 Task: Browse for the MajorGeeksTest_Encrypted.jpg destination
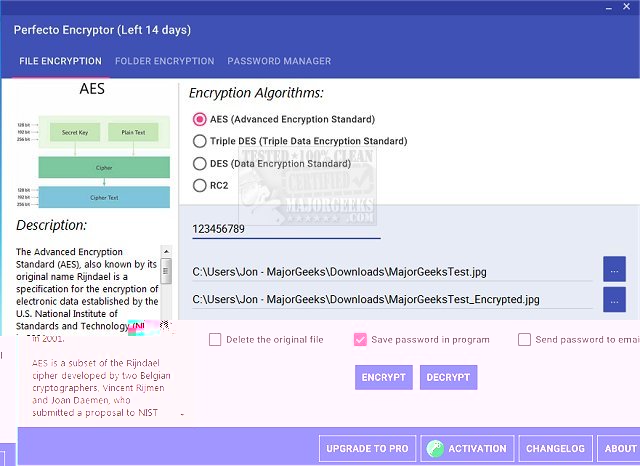pos(614,300)
